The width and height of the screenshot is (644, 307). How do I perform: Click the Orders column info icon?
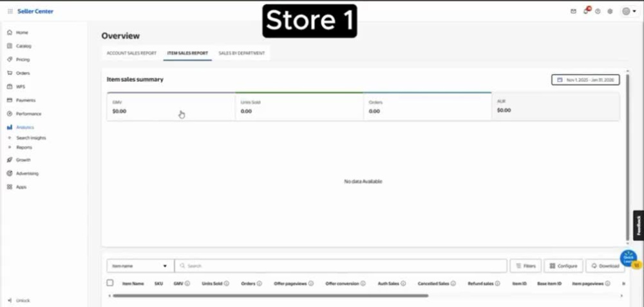tap(259, 284)
